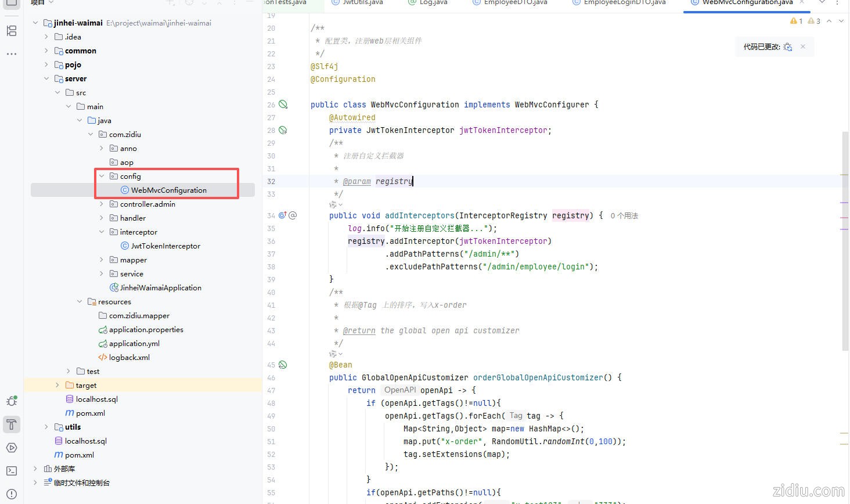Viewport: 850px width, 504px height.
Task: Open the Services tool window icon
Action: coord(12,448)
